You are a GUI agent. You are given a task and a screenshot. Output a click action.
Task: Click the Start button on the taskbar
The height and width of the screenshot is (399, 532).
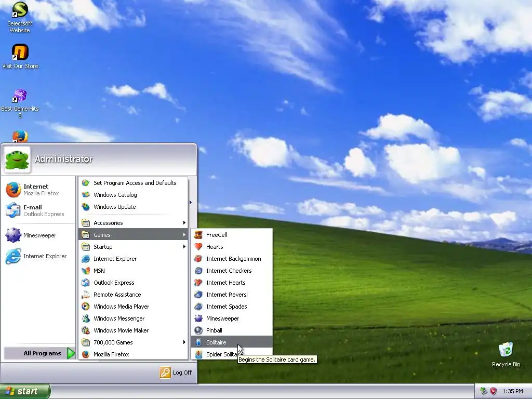(x=25, y=391)
